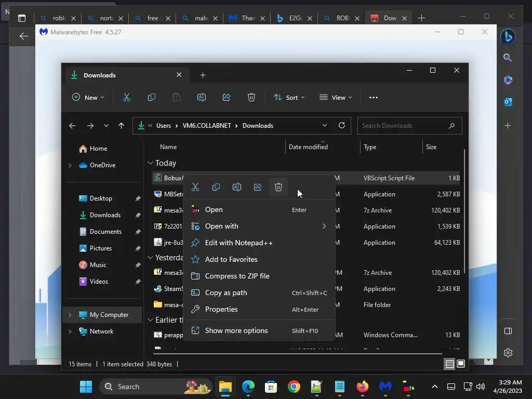Choose Show more options
532x399 pixels.
(259, 331)
